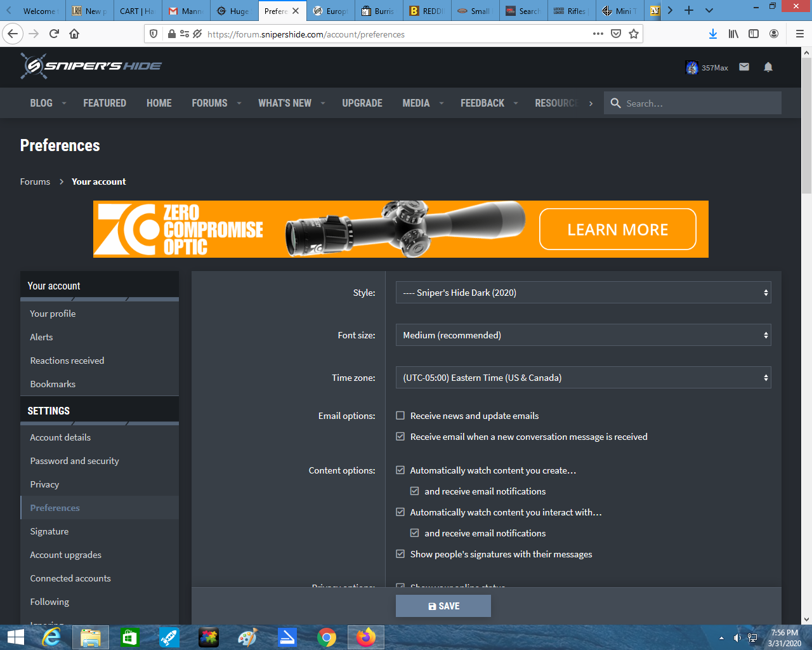Save page to Pocket icon
This screenshot has height=650, width=812.
pyautogui.click(x=615, y=34)
